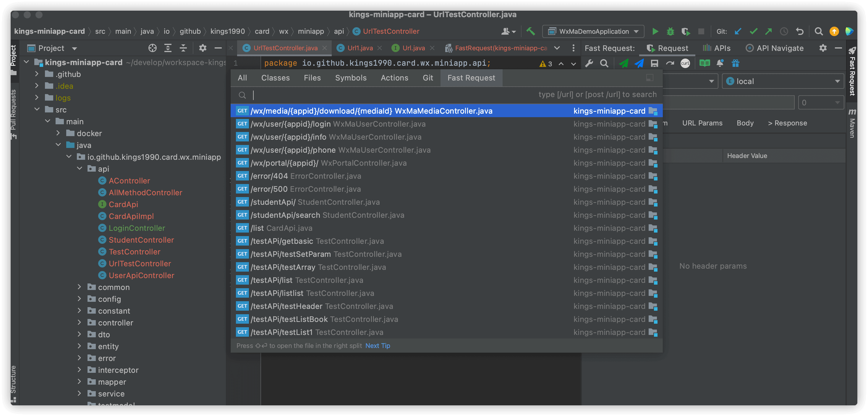Open WxMaDemoApplication run configuration dropdown
The width and height of the screenshot is (868, 416).
point(593,31)
